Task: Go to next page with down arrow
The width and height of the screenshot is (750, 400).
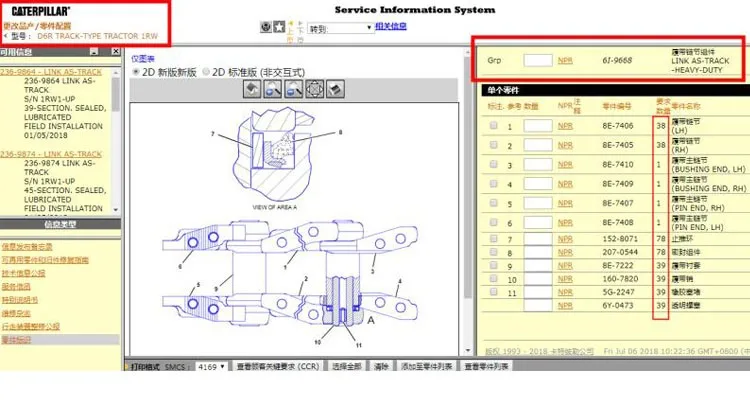Action: point(300,32)
